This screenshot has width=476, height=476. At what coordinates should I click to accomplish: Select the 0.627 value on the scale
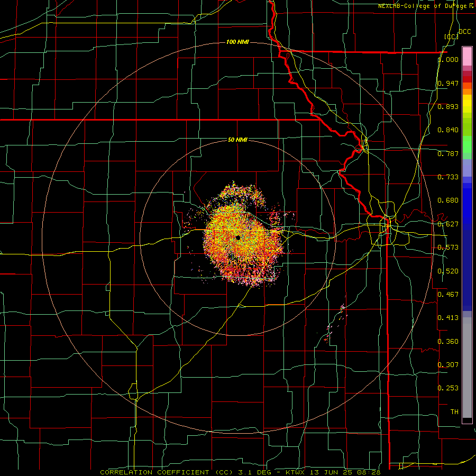pos(448,224)
